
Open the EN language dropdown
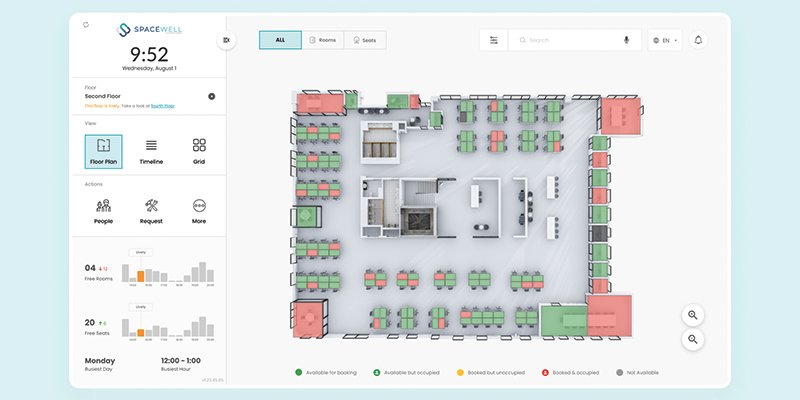click(665, 40)
